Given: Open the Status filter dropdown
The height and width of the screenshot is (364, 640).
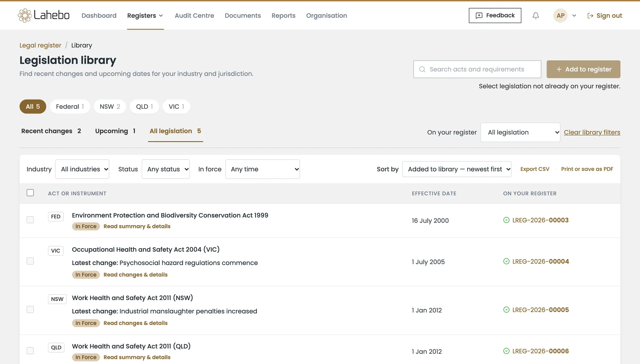Looking at the screenshot, I should 166,169.
